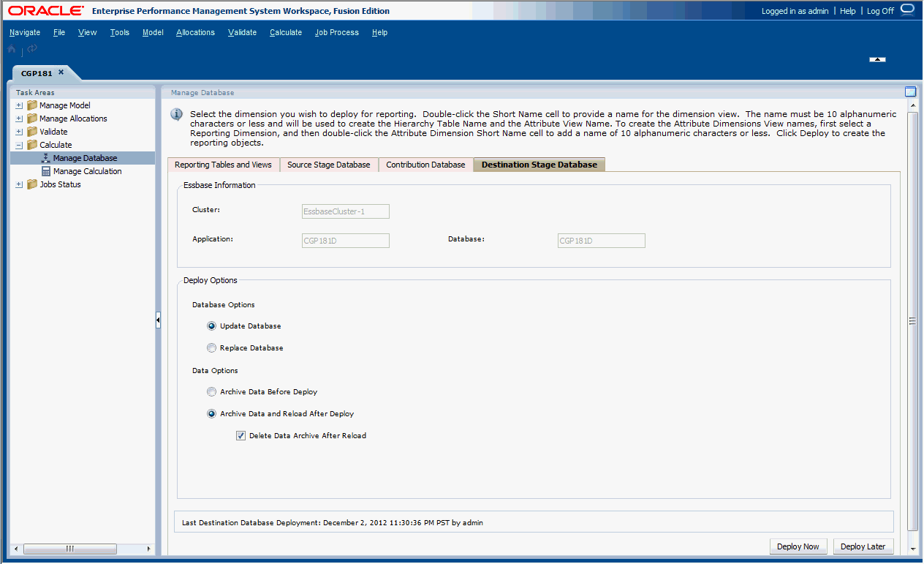Click the Jobs Status tree label
The width and height of the screenshot is (924, 564).
click(60, 184)
